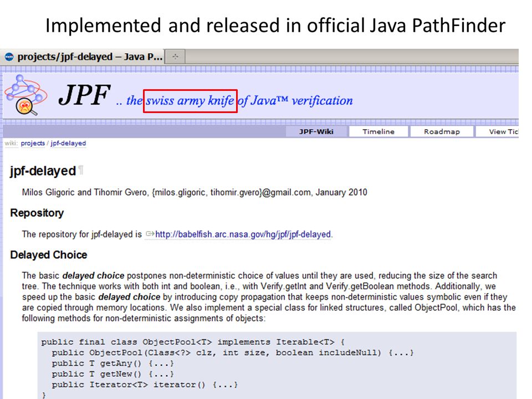Click the 'public T getAny()' code line

pos(112,364)
